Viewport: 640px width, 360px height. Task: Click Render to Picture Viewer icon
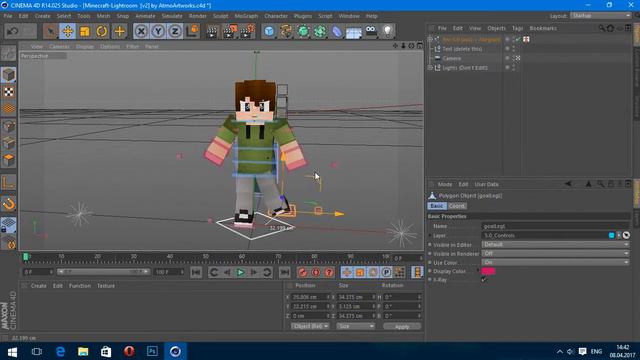tap(230, 31)
